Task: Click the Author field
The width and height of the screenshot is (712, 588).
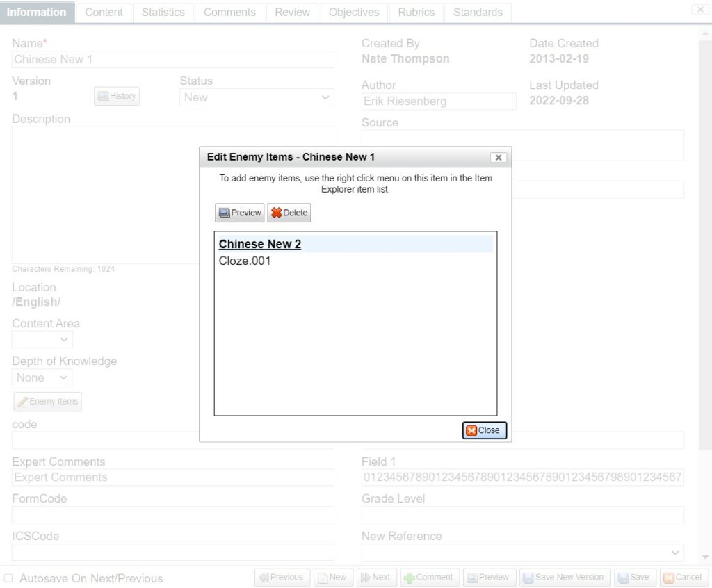Action: click(x=439, y=101)
